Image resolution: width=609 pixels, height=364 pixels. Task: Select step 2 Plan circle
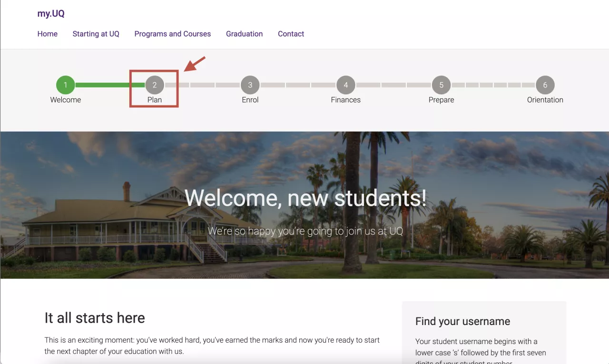155,85
